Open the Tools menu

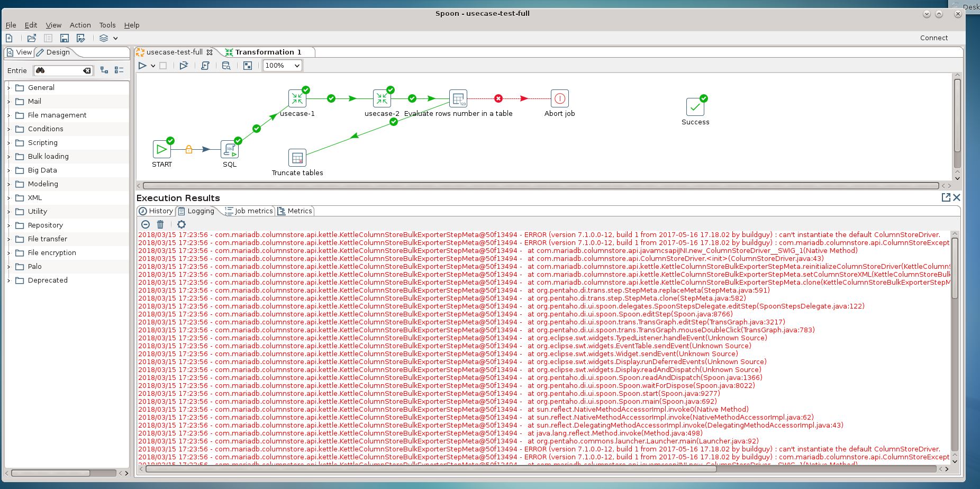click(x=107, y=25)
